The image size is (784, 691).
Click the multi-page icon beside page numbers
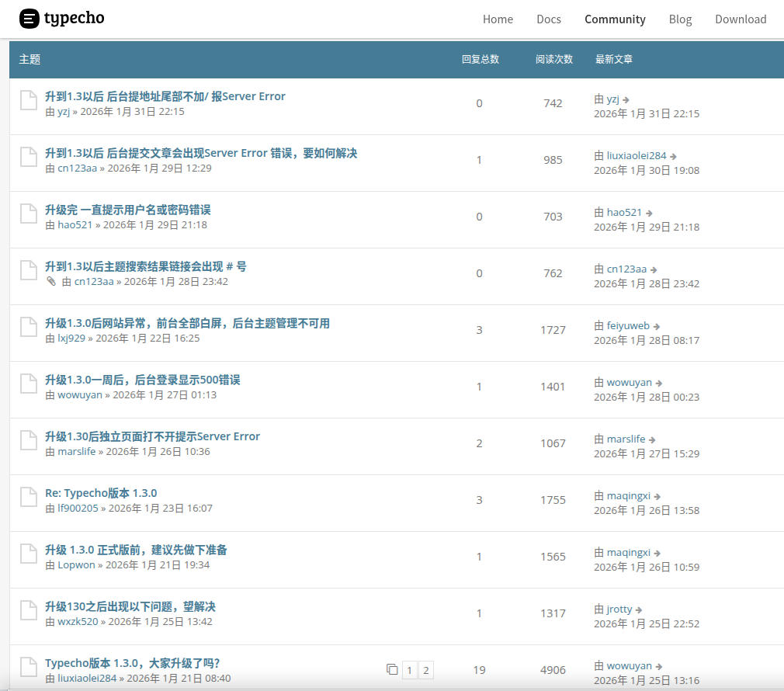392,669
